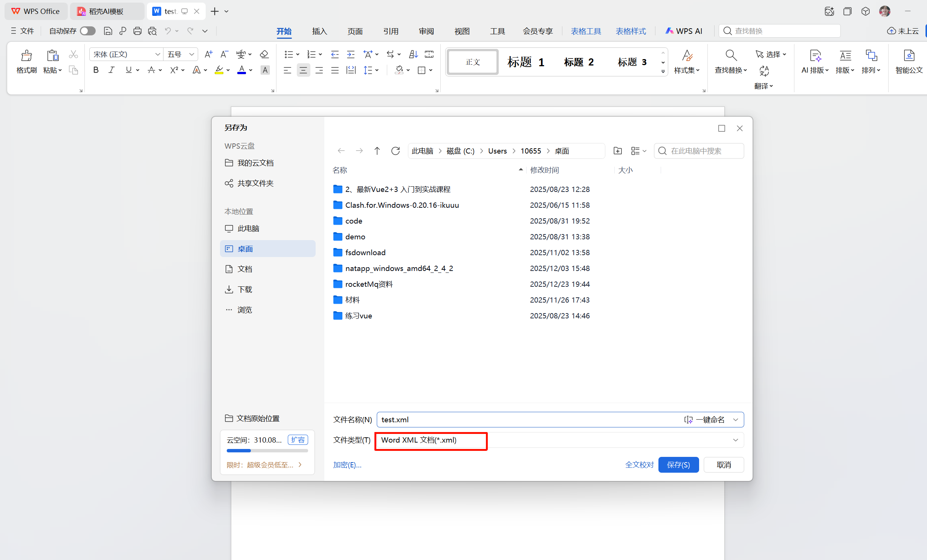Click the clear formatting eraser icon
Viewport: 927px width, 560px height.
(x=264, y=55)
